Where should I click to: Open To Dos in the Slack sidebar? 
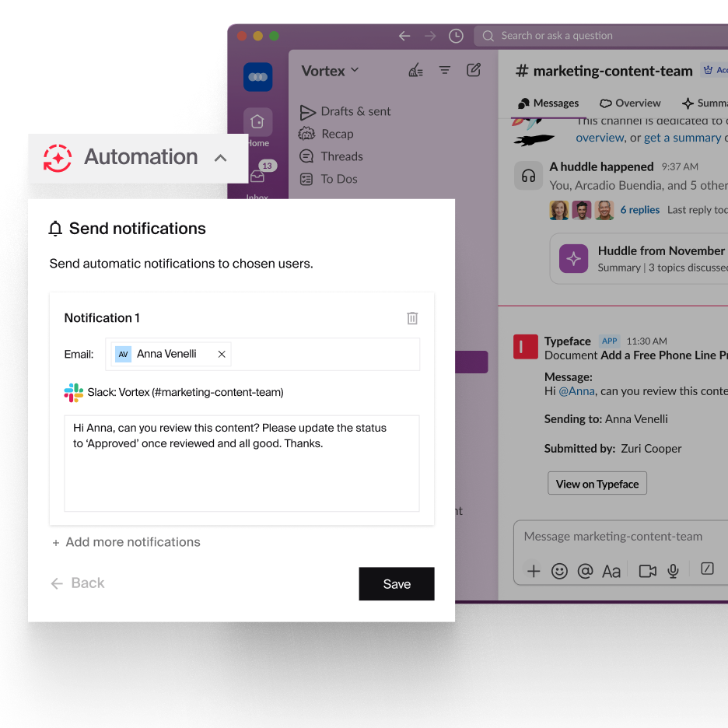click(328, 179)
